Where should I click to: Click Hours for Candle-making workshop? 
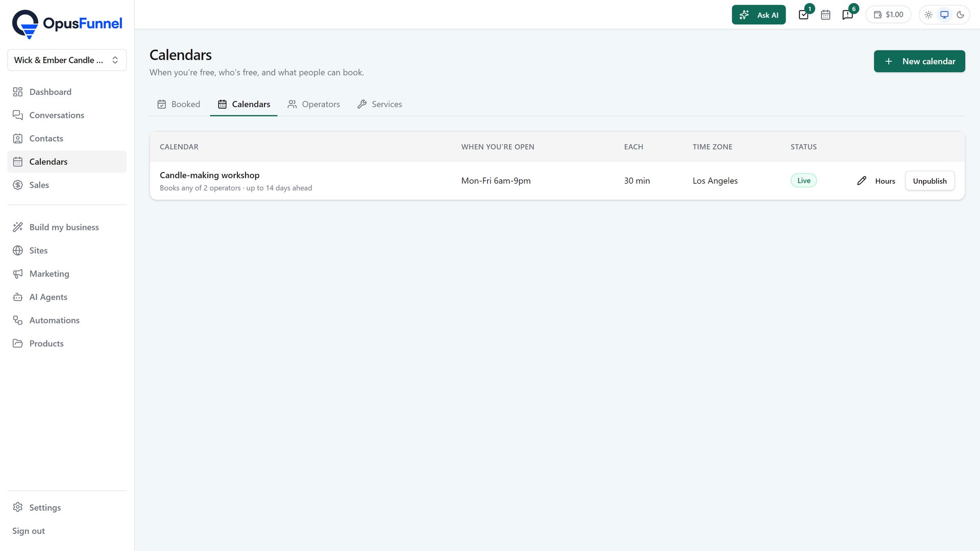885,181
